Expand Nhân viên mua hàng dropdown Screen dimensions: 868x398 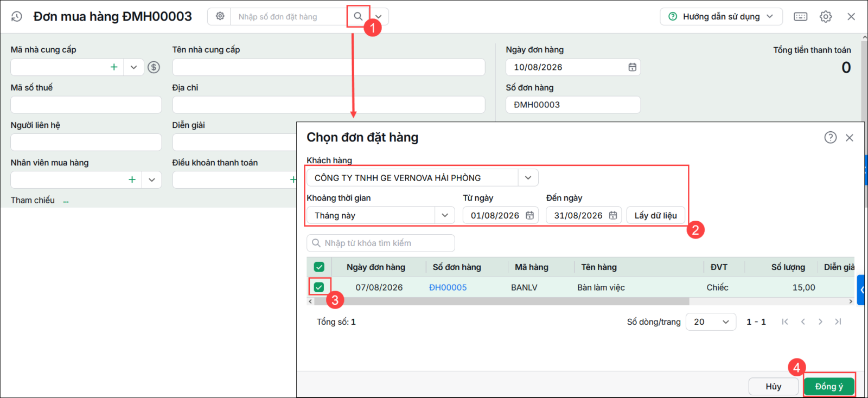(152, 179)
